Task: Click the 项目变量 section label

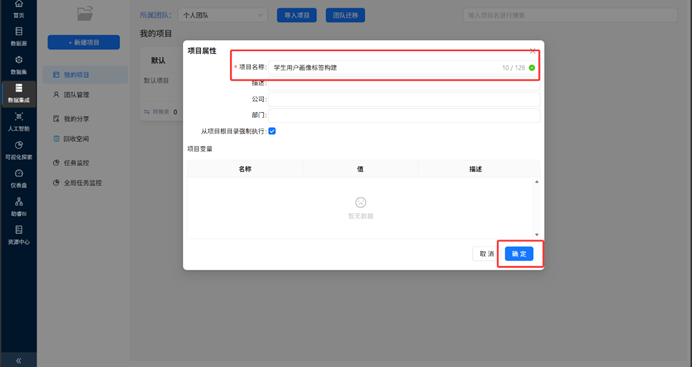Action: (200, 149)
